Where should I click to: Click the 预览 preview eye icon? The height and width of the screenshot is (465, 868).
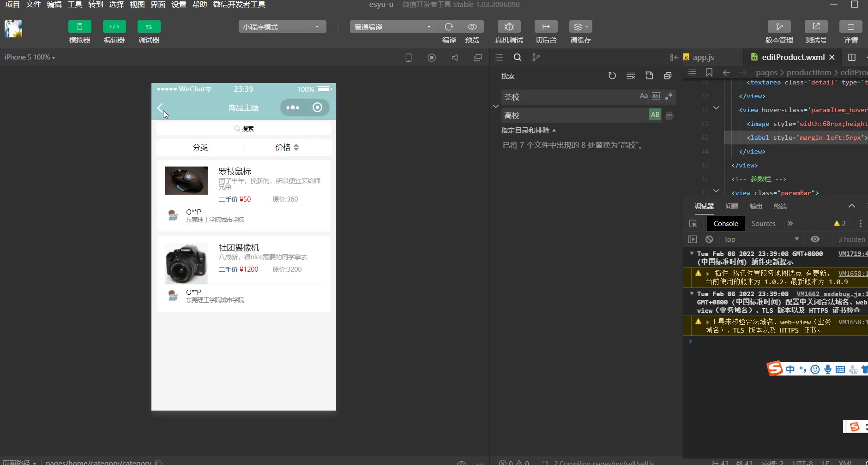[x=472, y=27]
